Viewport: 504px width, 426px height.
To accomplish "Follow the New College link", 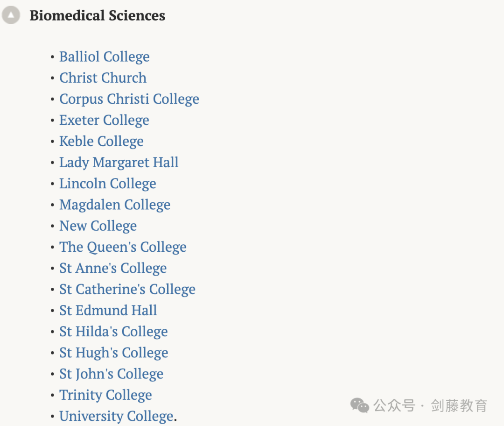I will 98,226.
